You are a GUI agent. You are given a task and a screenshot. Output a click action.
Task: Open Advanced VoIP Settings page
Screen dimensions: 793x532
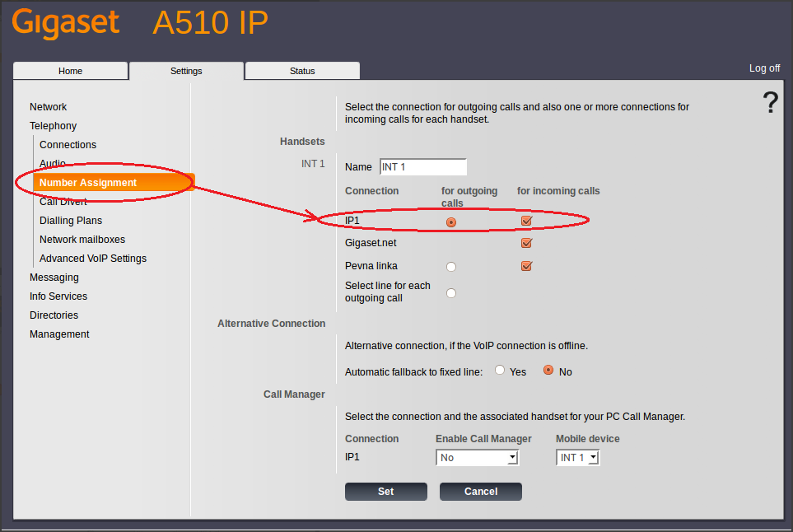tap(93, 259)
